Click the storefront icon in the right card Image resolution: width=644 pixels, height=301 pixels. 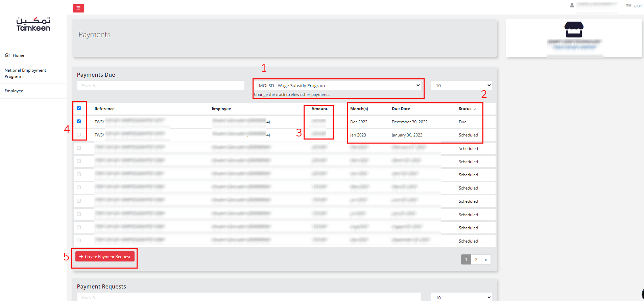574,30
